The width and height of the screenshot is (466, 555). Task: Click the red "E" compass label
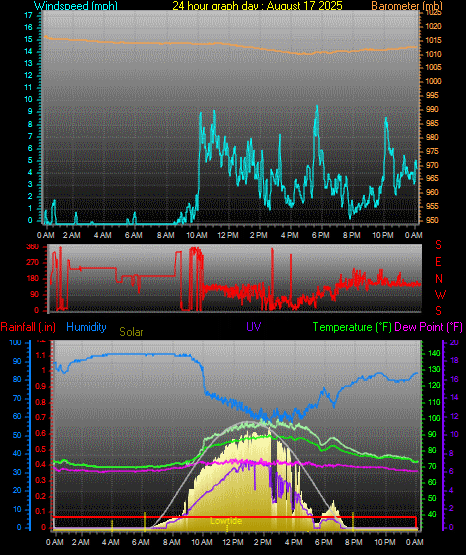[438, 262]
